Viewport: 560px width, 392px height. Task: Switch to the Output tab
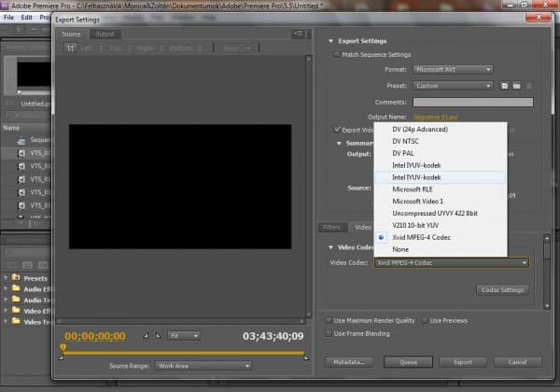click(x=104, y=35)
